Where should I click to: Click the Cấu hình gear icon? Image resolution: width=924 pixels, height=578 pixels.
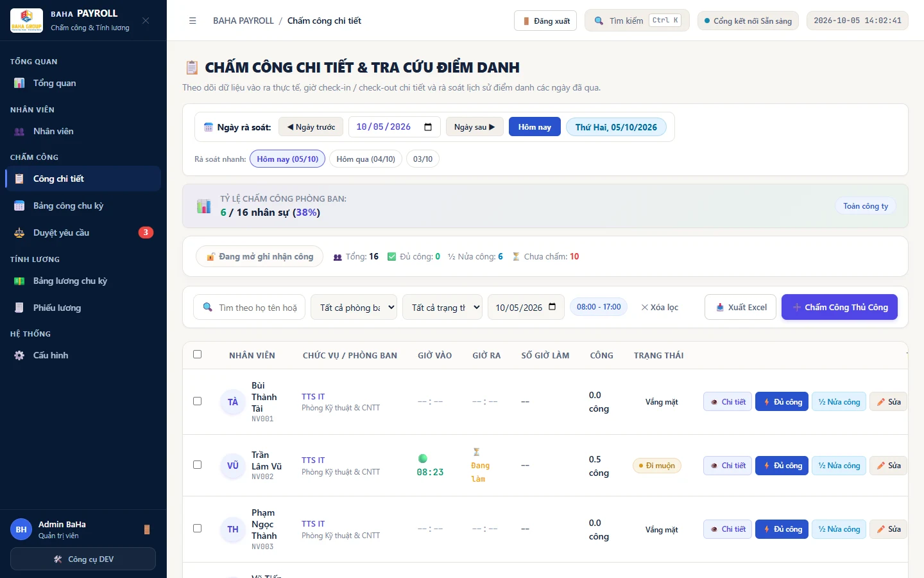(x=19, y=355)
